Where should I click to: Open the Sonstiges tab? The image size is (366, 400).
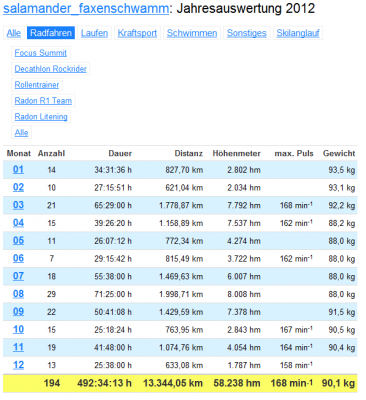click(247, 33)
